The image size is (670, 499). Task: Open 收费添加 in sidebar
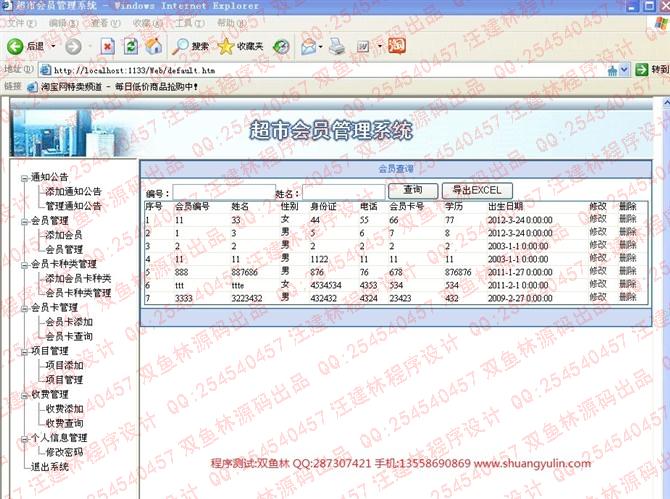point(64,409)
